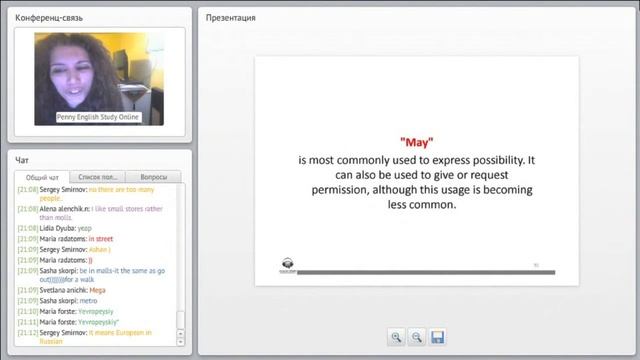Click the slide progress bar
Viewport: 640px width, 360px height.
[426, 272]
